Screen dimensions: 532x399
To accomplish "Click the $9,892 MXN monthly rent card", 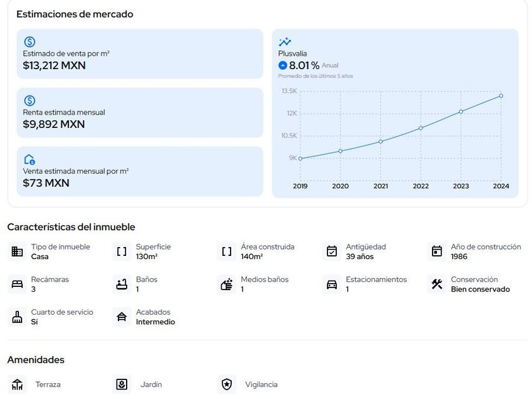I will point(139,113).
